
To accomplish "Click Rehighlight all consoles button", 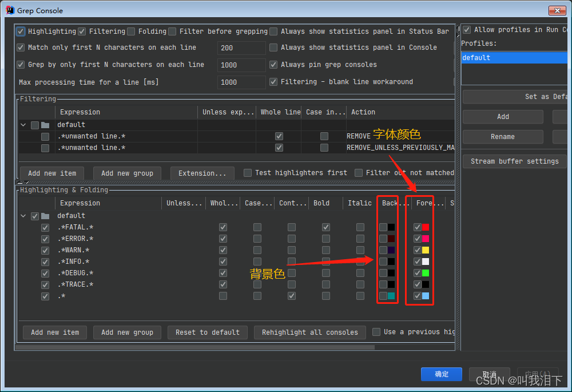I will 309,332.
